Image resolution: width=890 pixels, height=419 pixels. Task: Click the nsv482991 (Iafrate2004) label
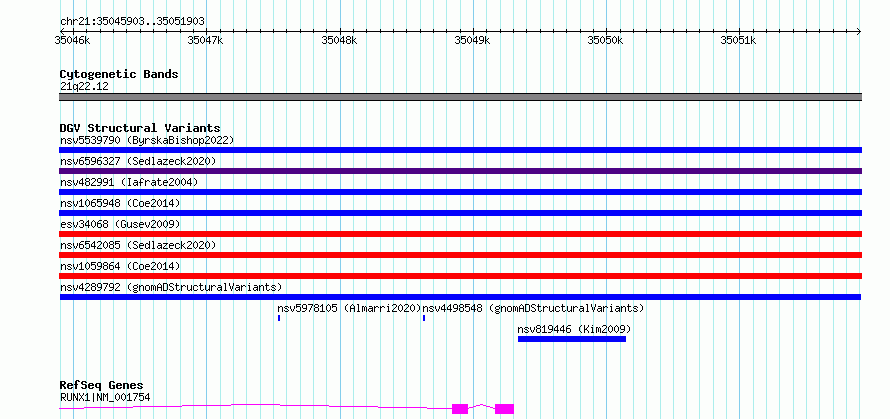129,182
